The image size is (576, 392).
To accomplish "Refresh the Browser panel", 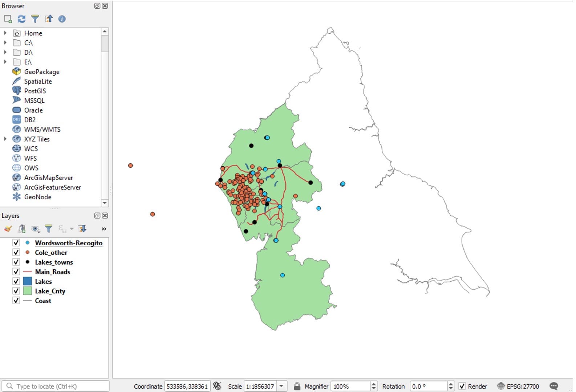I will click(x=21, y=19).
